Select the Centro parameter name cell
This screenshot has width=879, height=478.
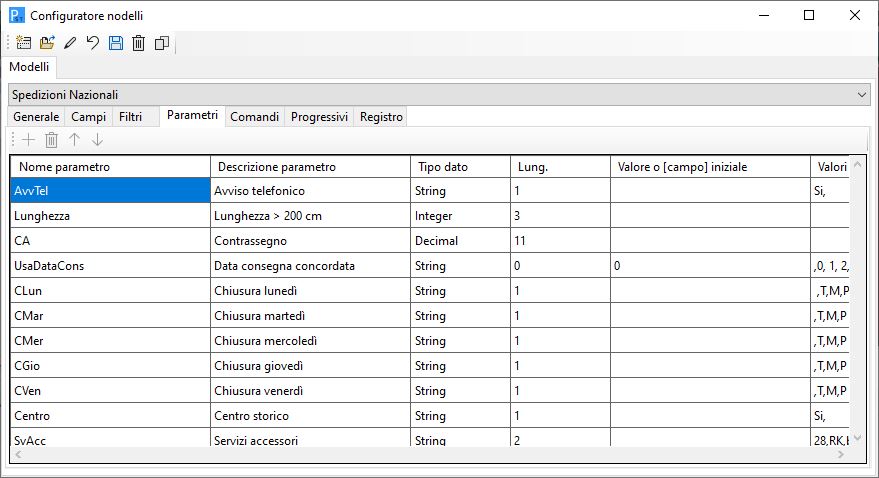[110, 415]
